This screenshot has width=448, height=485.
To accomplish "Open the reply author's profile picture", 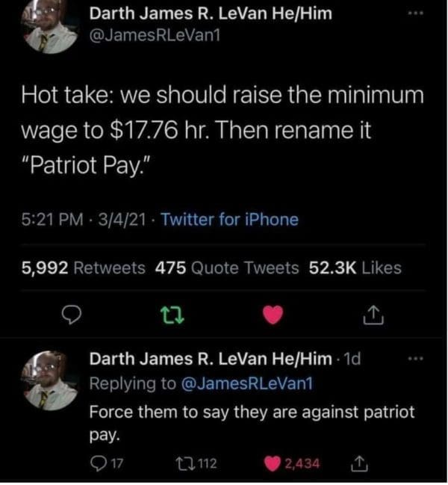I will (x=50, y=380).
